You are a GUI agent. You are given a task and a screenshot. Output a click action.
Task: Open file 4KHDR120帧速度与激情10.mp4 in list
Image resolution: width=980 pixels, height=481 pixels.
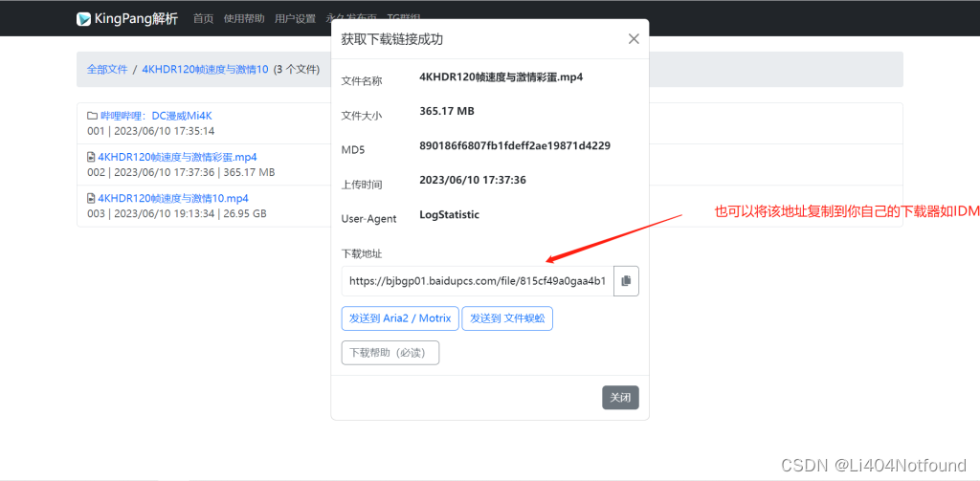(173, 198)
